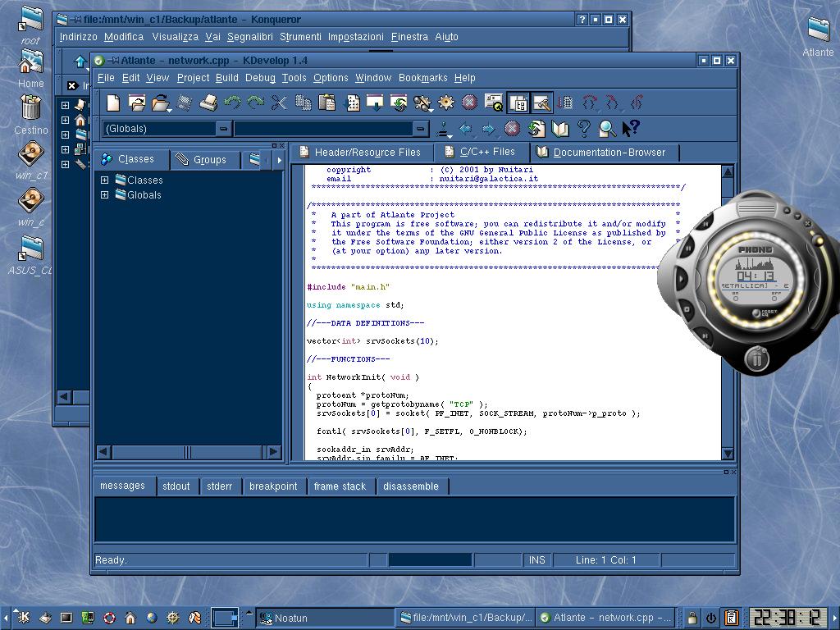Click the printer icon in KDevelop toolbar
840x630 pixels.
[208, 103]
